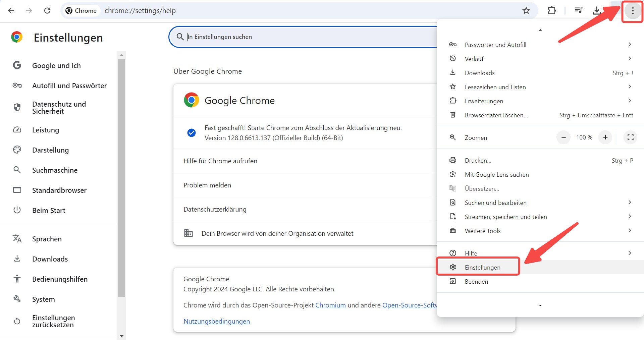The height and width of the screenshot is (340, 644).
Task: Click the wrench icon next to System
Action: point(17,299)
